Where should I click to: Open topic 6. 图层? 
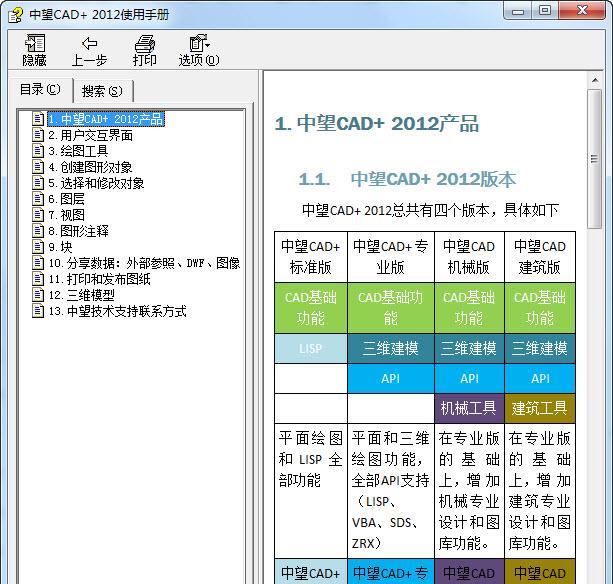[66, 199]
